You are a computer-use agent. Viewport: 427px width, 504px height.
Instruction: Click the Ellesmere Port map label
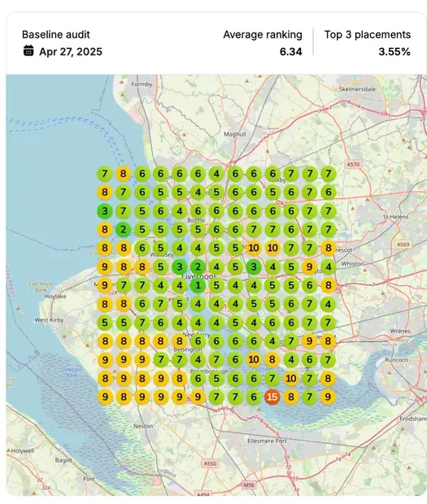[x=267, y=441]
